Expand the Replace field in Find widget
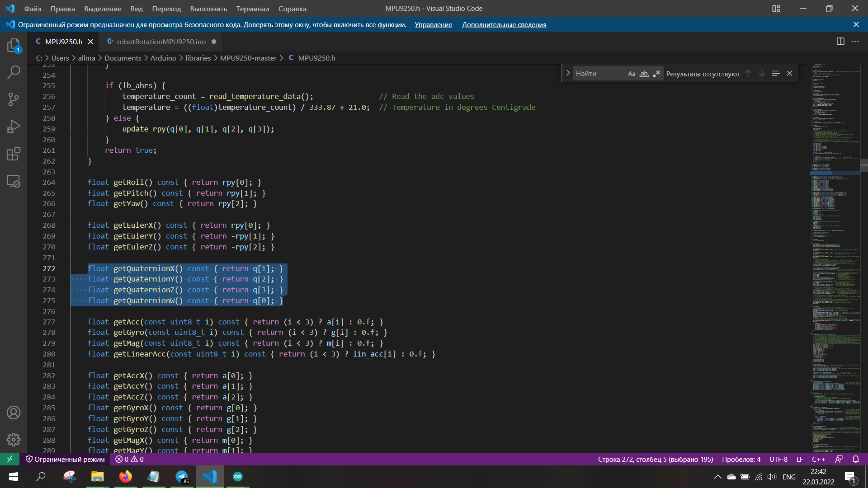The image size is (868, 488). pos(568,73)
